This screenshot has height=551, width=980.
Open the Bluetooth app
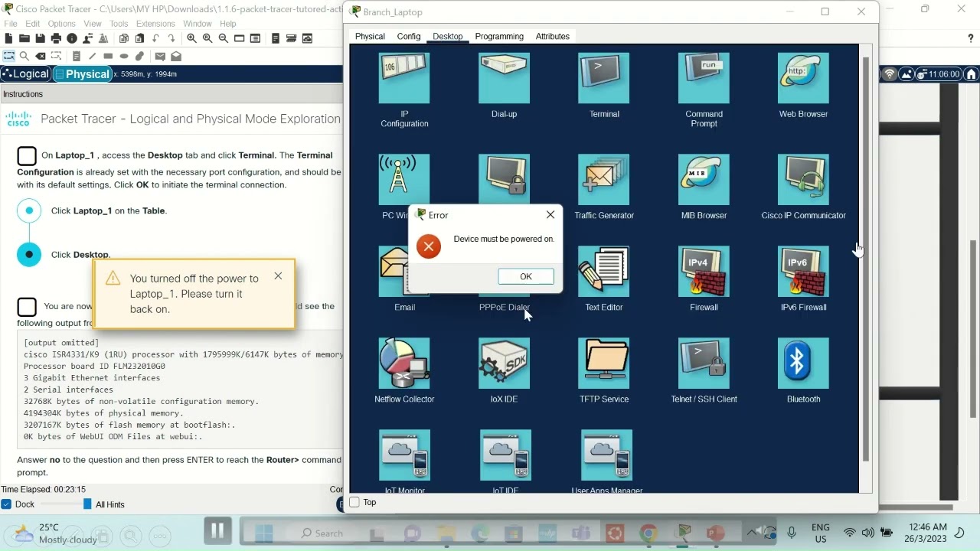[x=803, y=364]
